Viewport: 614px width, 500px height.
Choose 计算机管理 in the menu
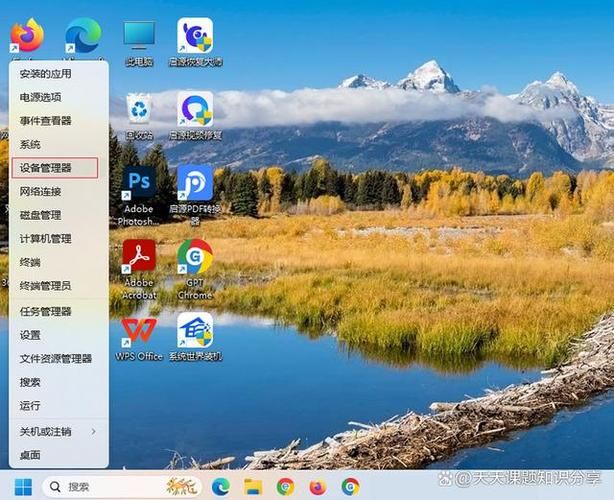pyautogui.click(x=59, y=238)
